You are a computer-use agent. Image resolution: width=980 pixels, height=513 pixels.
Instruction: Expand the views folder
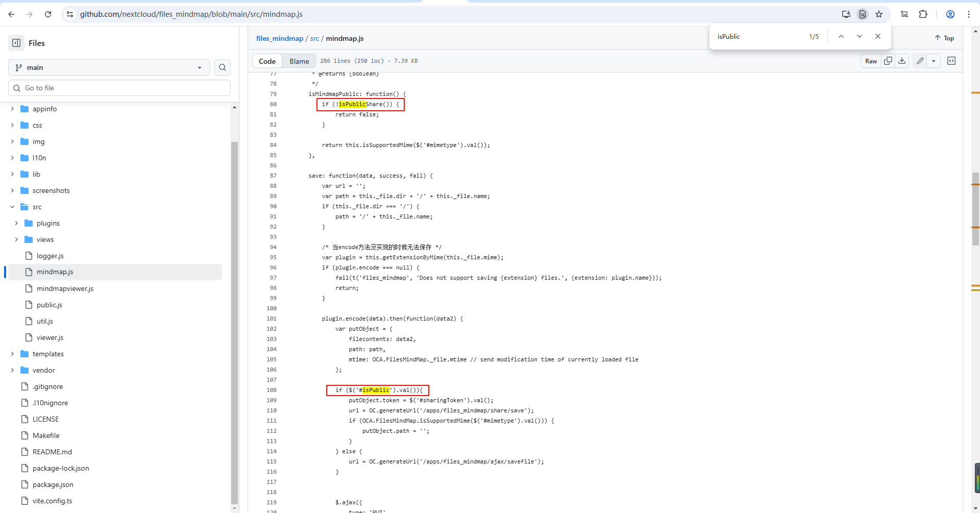tap(16, 239)
